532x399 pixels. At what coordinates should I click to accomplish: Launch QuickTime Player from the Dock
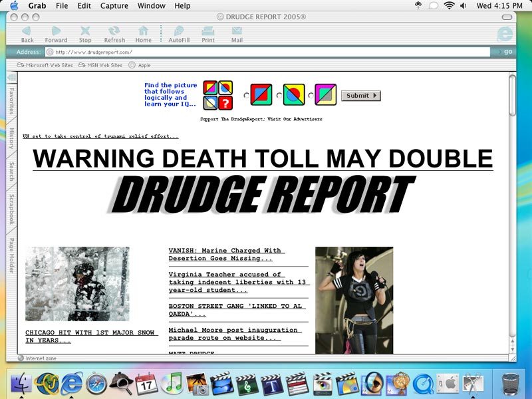423,384
